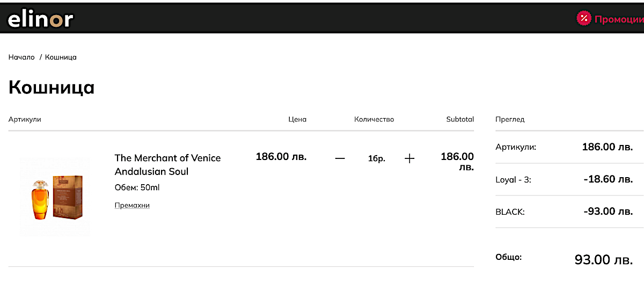Viewport: 644px width, 284px height.
Task: Click the red percent promotions icon
Action: pyautogui.click(x=583, y=19)
